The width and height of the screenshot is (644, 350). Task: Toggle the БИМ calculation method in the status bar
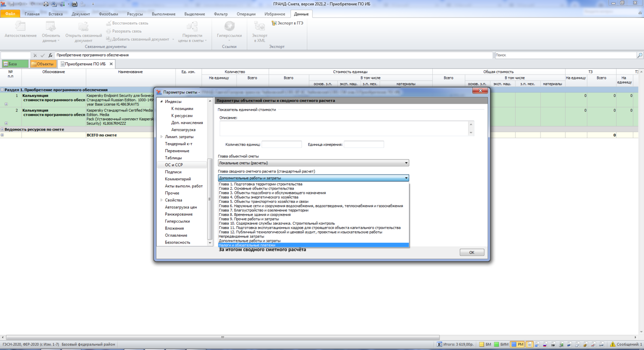click(x=501, y=344)
